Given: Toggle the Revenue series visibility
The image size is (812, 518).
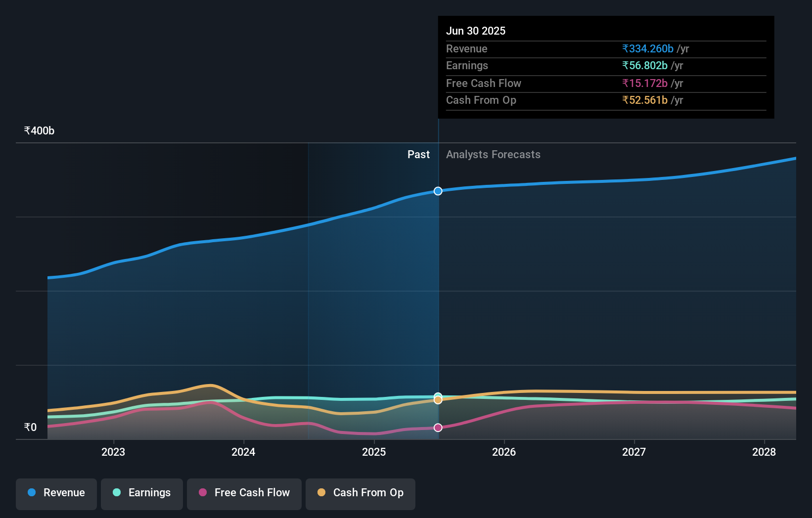Looking at the screenshot, I should coord(56,494).
